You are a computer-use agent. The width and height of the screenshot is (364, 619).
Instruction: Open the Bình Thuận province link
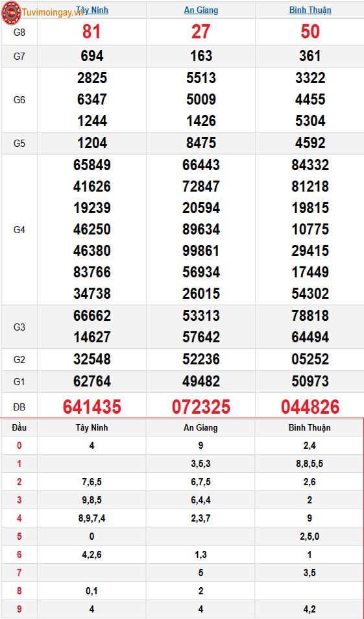(x=310, y=10)
